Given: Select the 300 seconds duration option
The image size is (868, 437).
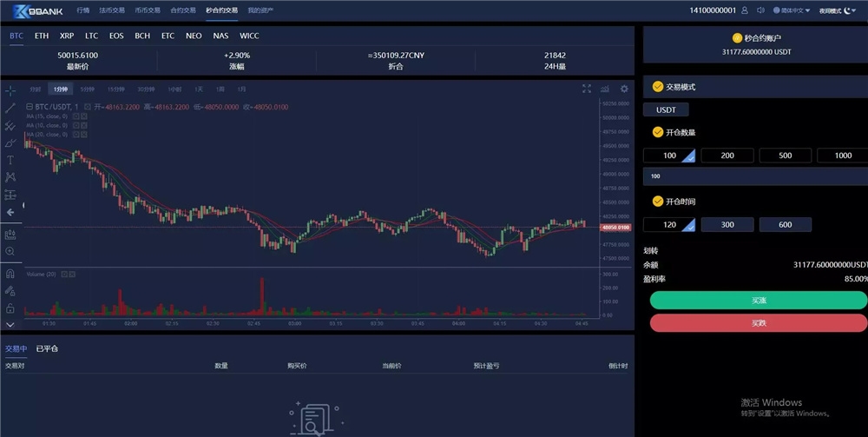Looking at the screenshot, I should point(727,224).
